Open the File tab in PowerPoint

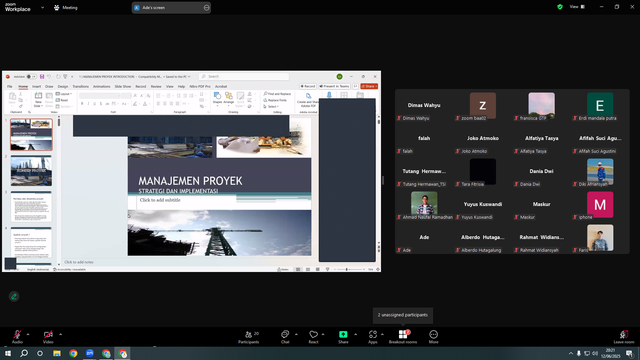coord(10,87)
